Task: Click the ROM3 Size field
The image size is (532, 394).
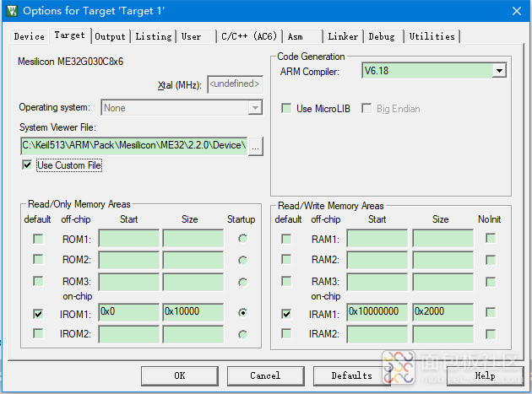Action: [x=193, y=282]
